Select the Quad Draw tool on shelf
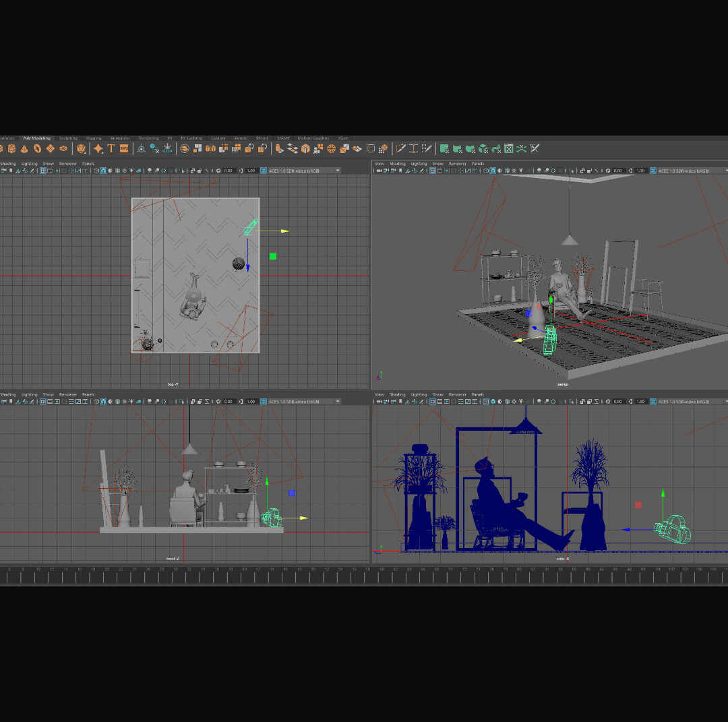The width and height of the screenshot is (728, 722). coord(427,149)
